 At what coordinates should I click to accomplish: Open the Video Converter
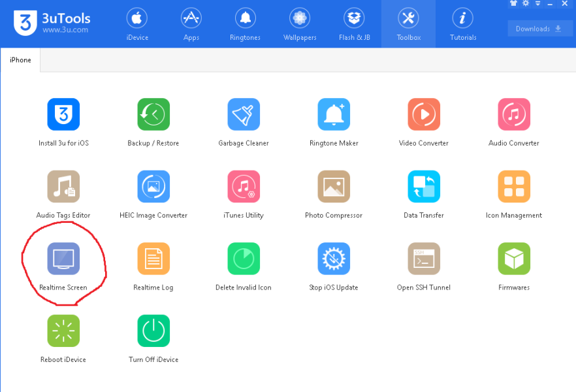point(424,114)
